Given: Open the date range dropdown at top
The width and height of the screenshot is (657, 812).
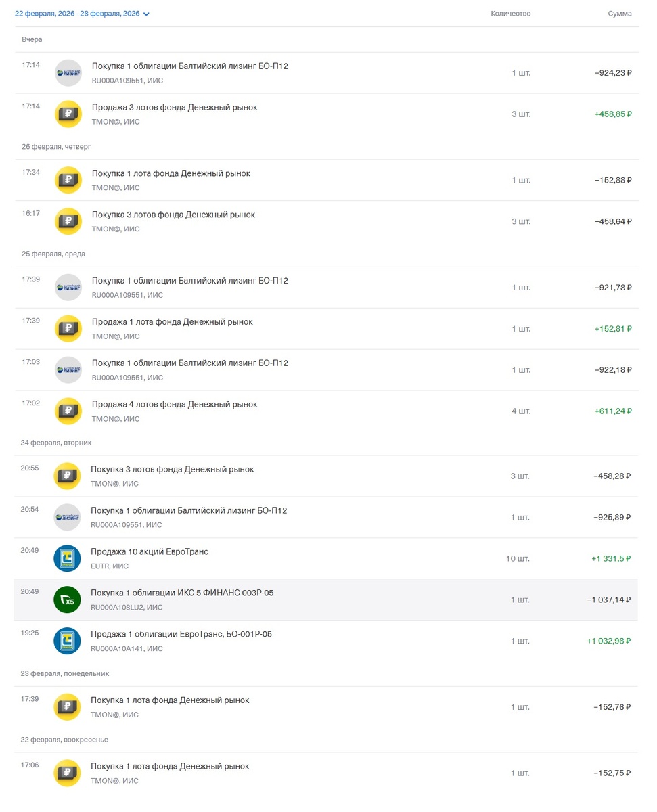Looking at the screenshot, I should (83, 14).
